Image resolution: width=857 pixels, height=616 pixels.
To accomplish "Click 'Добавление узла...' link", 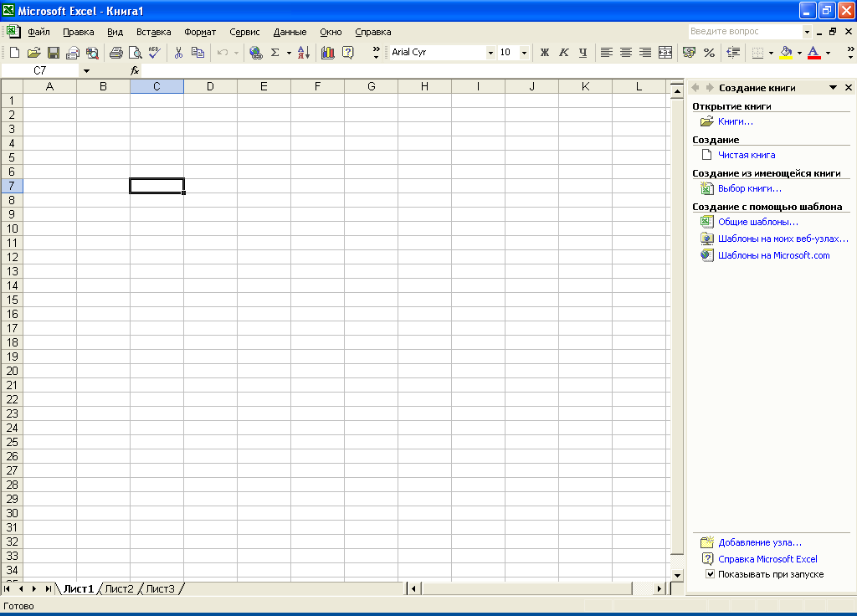I will pos(760,542).
